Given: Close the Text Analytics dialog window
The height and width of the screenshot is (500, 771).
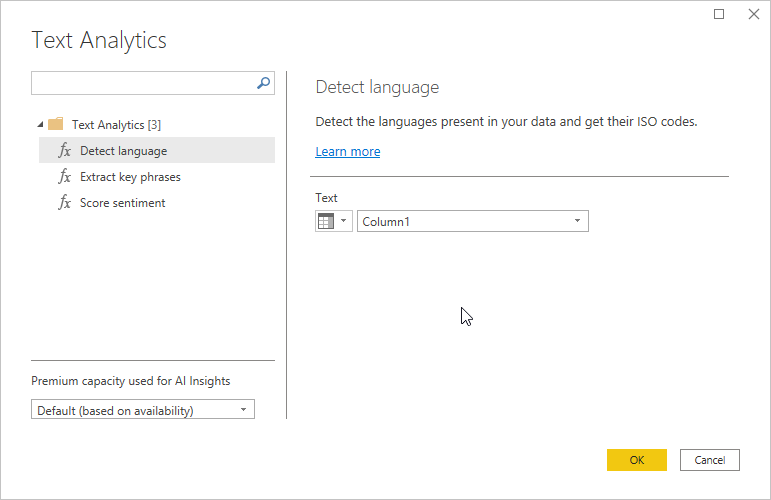Looking at the screenshot, I should click(x=754, y=14).
